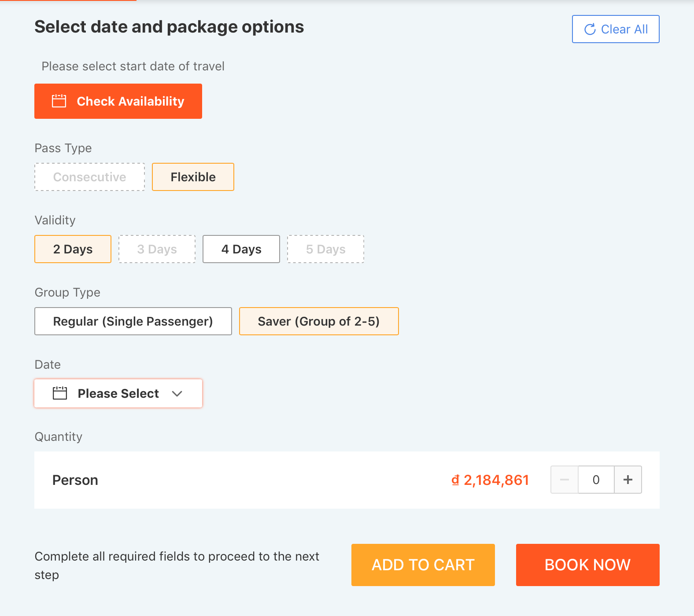Select Saver (Group of 2-5) option

pos(319,321)
